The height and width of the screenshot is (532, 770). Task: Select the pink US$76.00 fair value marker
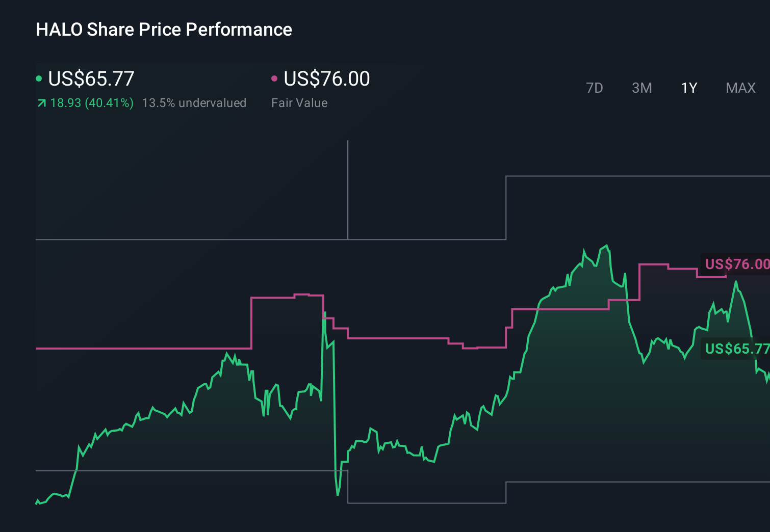(326, 79)
